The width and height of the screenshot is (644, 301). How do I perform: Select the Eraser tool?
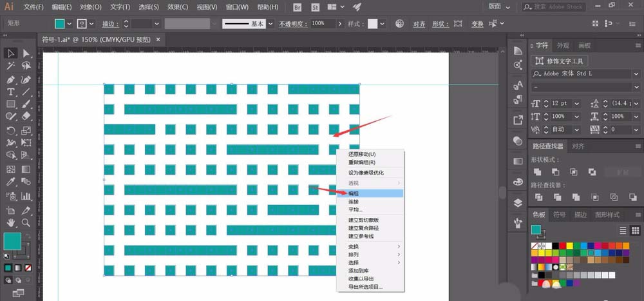tap(26, 117)
